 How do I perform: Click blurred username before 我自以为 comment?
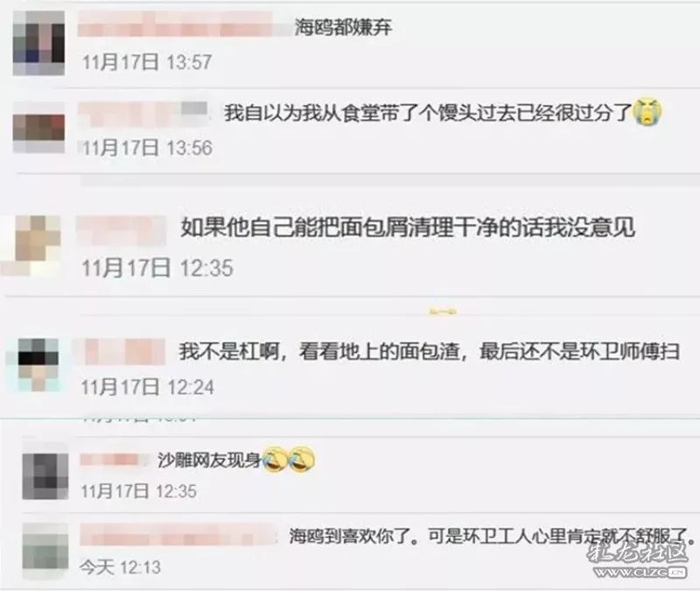click(x=143, y=114)
